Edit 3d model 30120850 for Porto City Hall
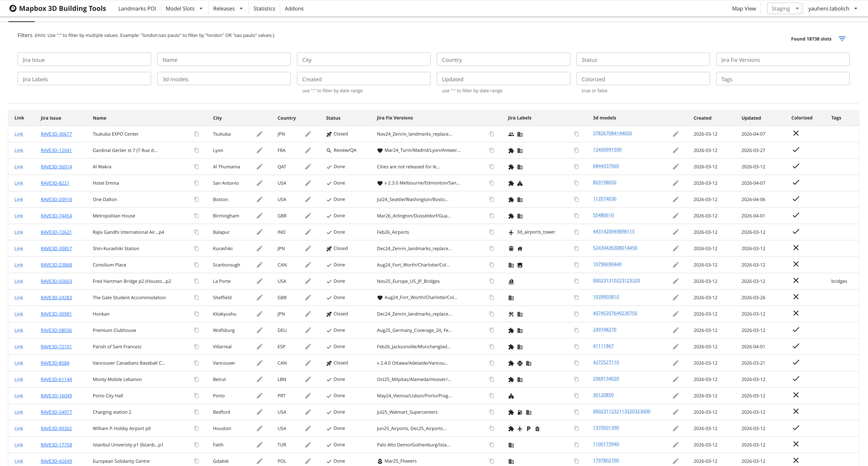 [676, 395]
